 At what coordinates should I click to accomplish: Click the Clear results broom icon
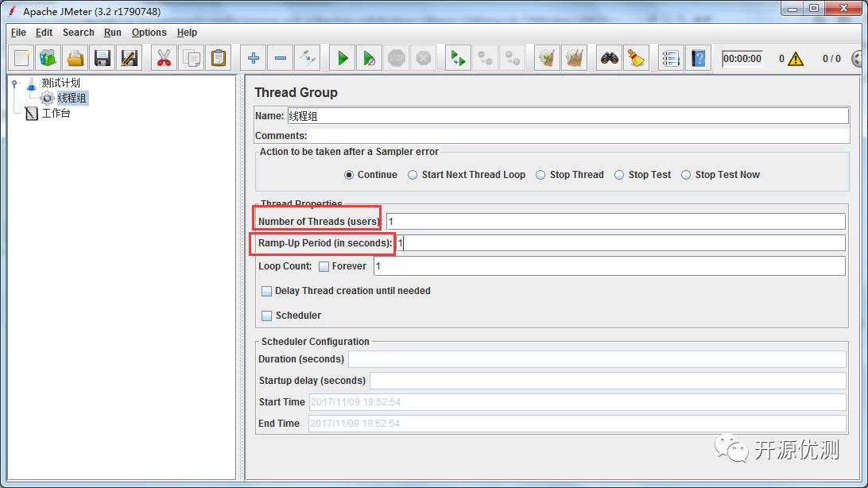coord(547,58)
